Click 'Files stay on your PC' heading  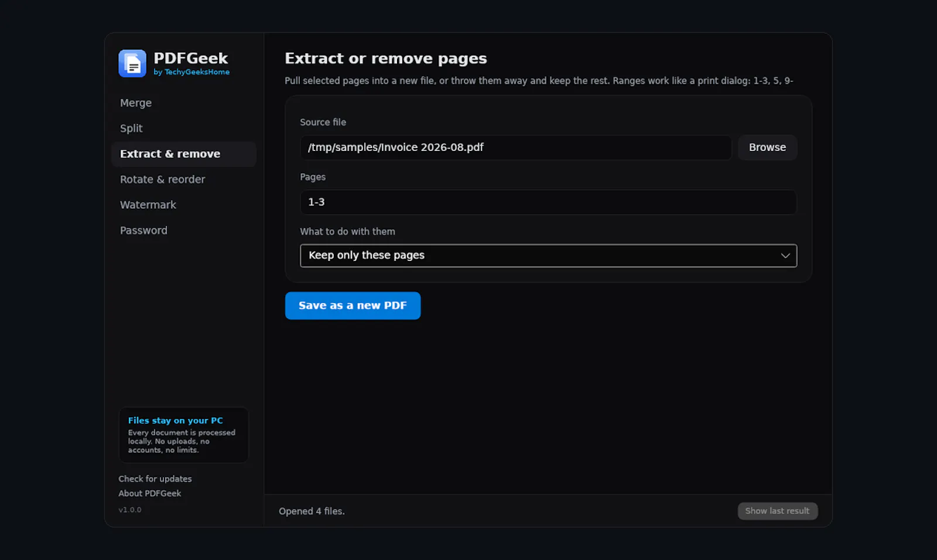[176, 420]
